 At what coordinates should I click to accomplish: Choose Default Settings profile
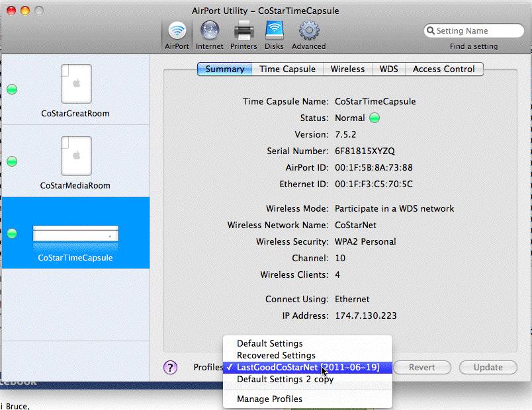point(308,343)
